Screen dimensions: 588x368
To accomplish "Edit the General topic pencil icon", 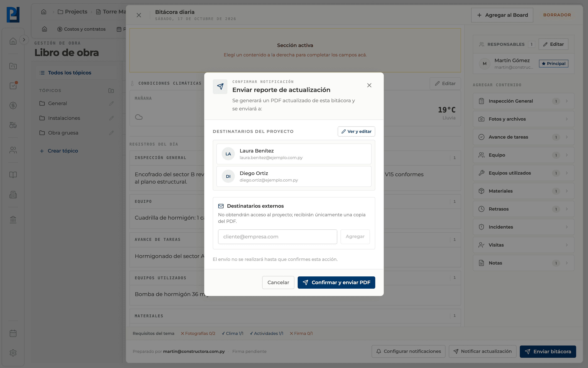I will pyautogui.click(x=111, y=103).
